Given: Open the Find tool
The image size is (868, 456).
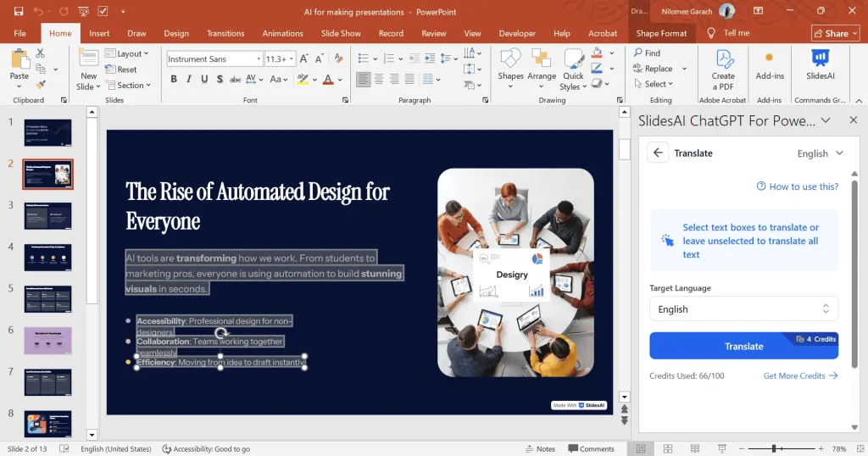Looking at the screenshot, I should 647,53.
